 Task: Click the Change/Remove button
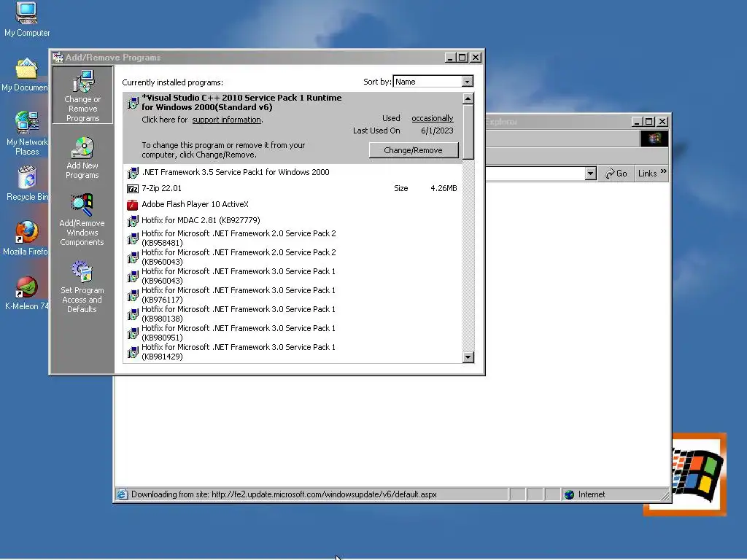click(x=414, y=150)
